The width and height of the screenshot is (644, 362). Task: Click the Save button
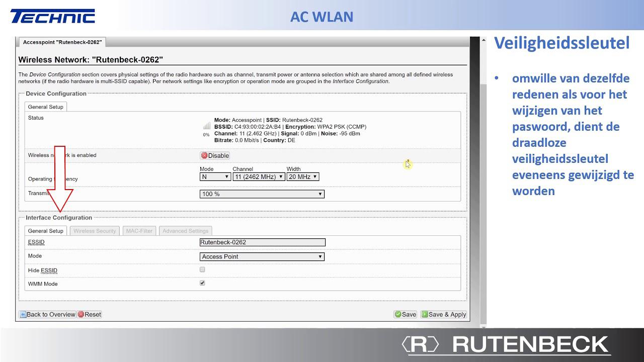click(x=406, y=314)
